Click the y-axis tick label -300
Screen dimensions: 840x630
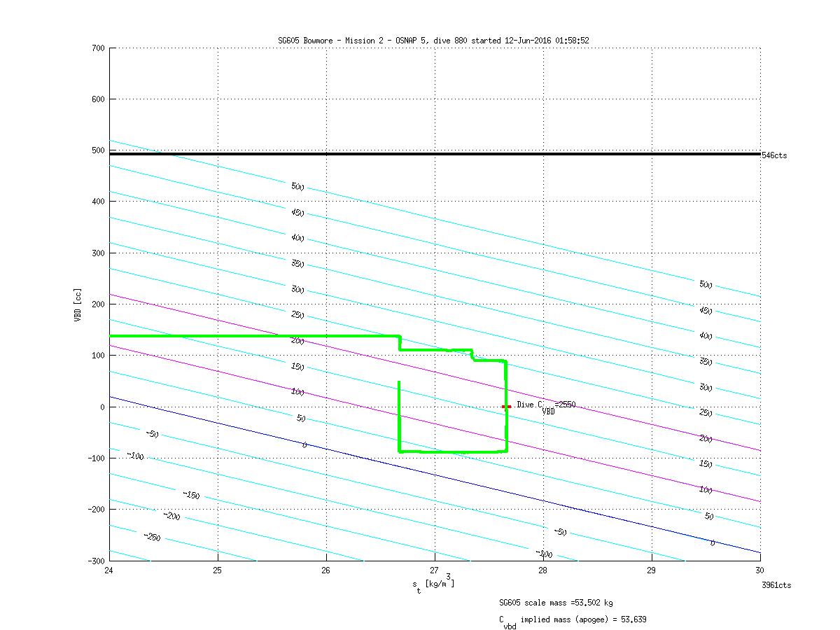click(x=96, y=561)
